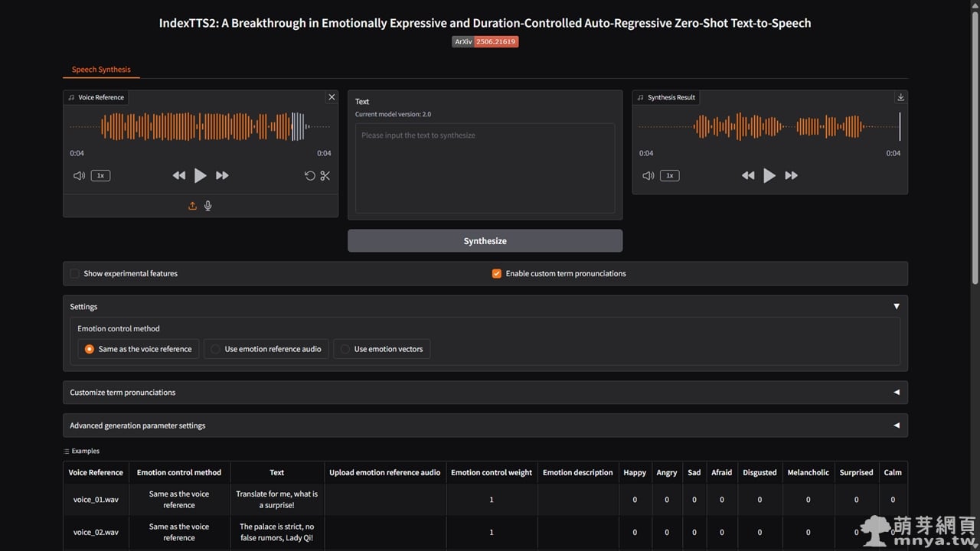
Task: Fast forward the Synthesis Result audio
Action: (791, 175)
